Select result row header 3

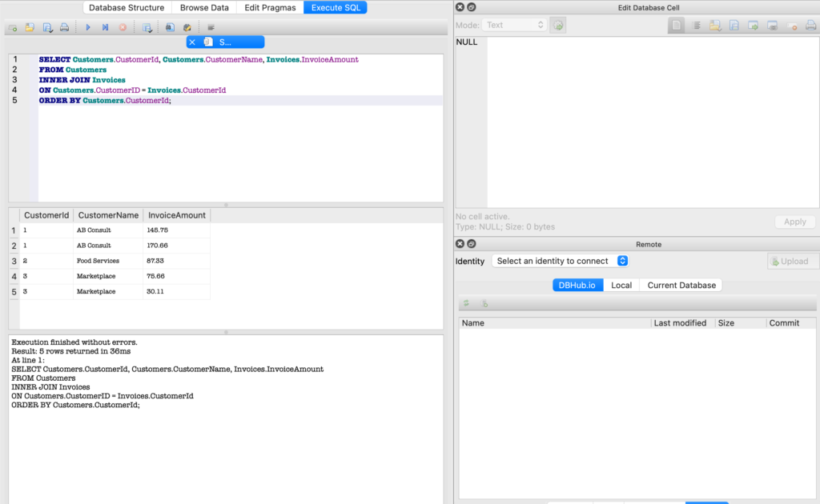14,261
